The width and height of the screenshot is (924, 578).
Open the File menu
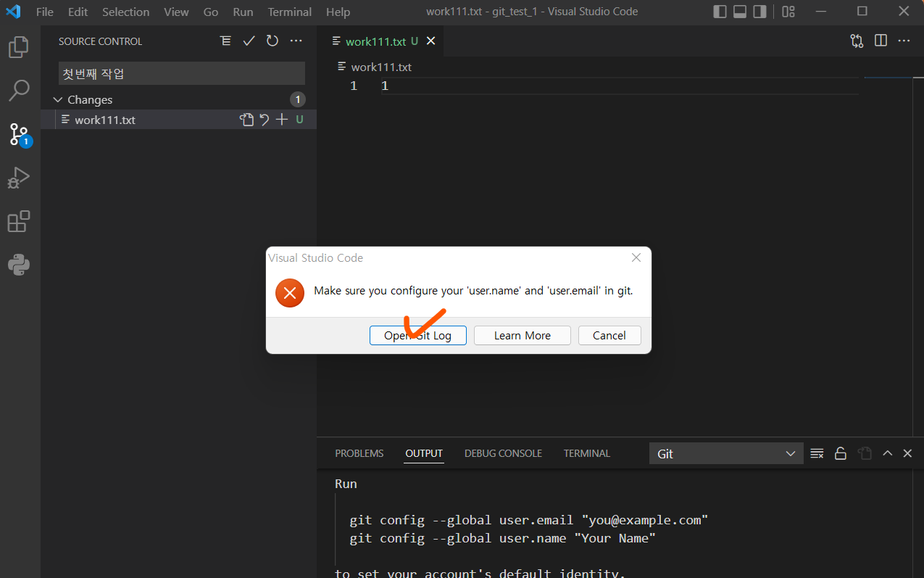click(x=45, y=12)
